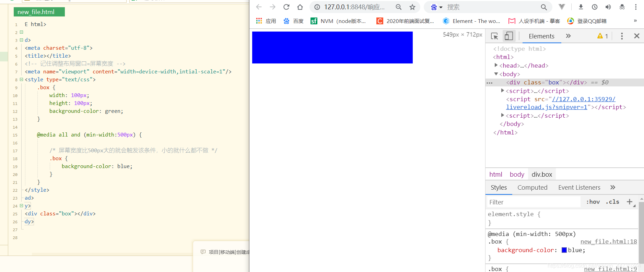Switch to the Elements panel tab
Screen dimensions: 644x272
[541, 36]
